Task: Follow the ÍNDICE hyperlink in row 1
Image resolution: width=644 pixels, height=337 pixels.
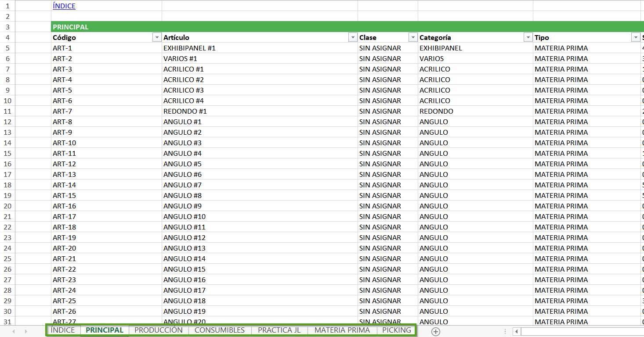Action: [64, 6]
